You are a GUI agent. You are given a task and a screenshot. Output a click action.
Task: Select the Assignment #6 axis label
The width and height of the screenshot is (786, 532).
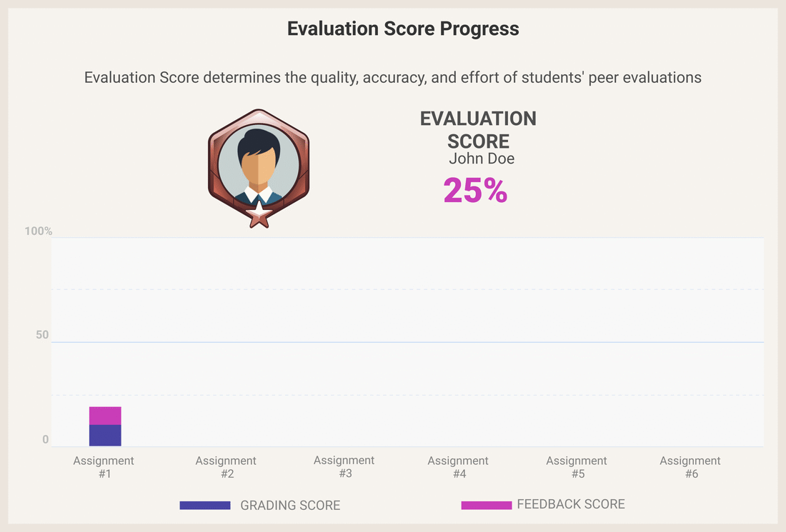coord(690,467)
